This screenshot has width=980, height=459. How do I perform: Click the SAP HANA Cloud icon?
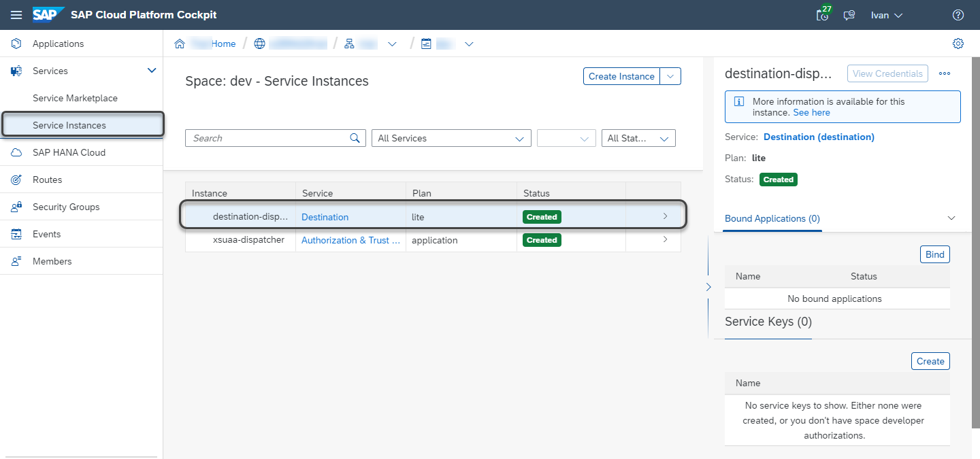pos(16,152)
